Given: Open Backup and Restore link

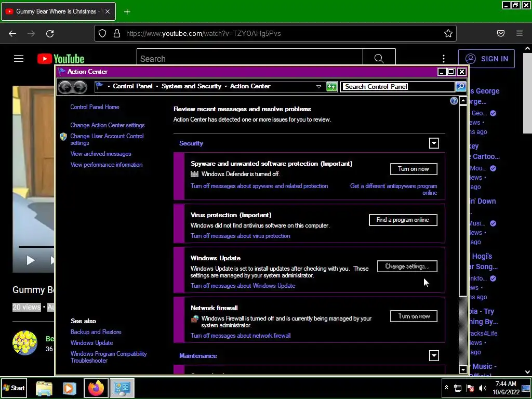Looking at the screenshot, I should tap(96, 332).
